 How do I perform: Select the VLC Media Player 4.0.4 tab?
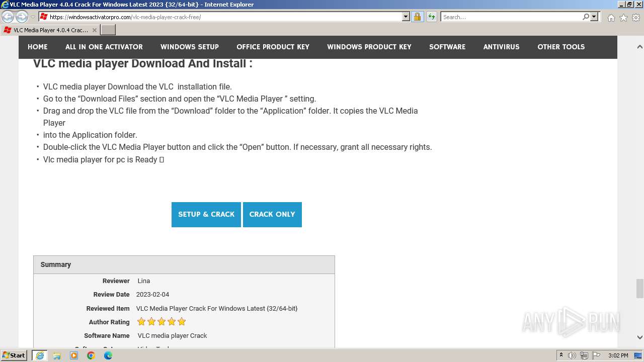(50, 30)
